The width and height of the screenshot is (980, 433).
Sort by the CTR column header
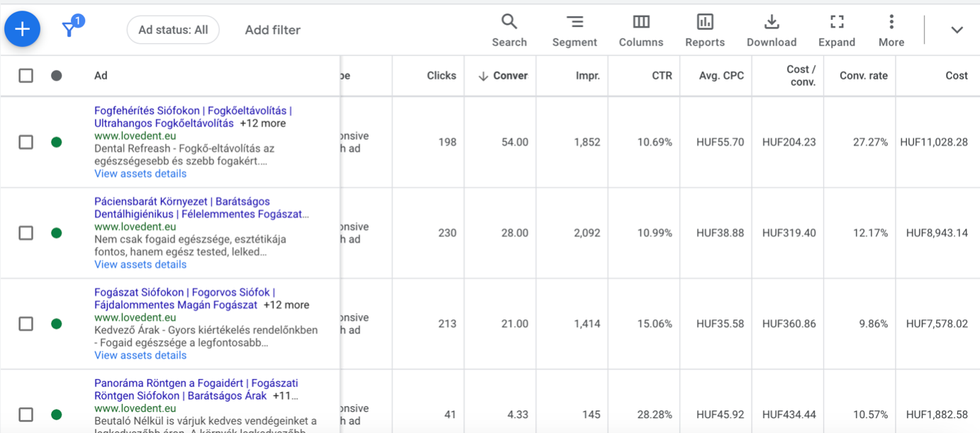(662, 75)
